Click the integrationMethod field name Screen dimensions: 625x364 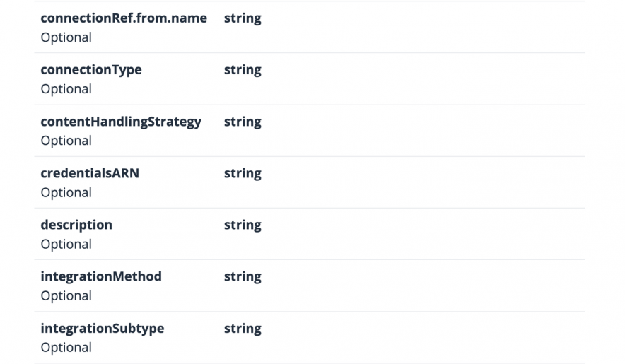[x=101, y=276]
